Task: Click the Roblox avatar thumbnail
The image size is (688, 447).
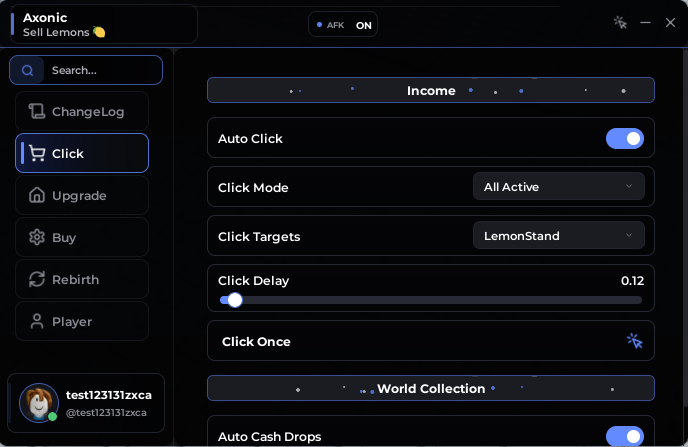Action: [x=39, y=403]
